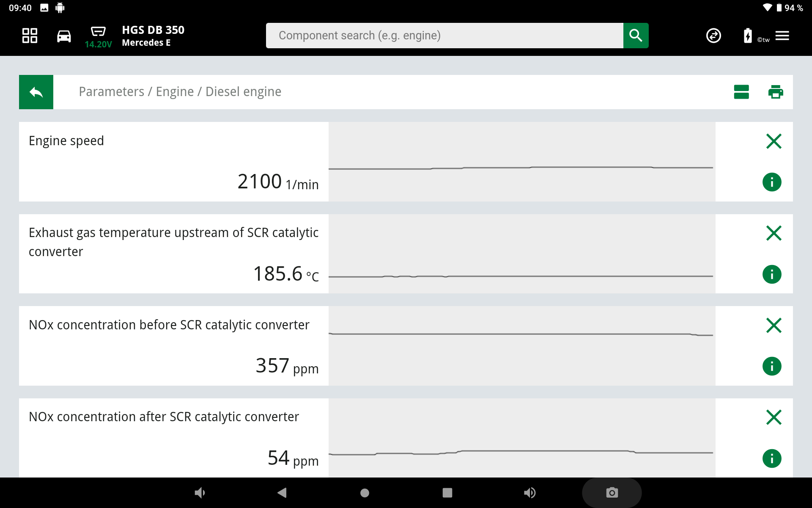Focus the Component search field
This screenshot has height=508, width=812.
click(444, 36)
